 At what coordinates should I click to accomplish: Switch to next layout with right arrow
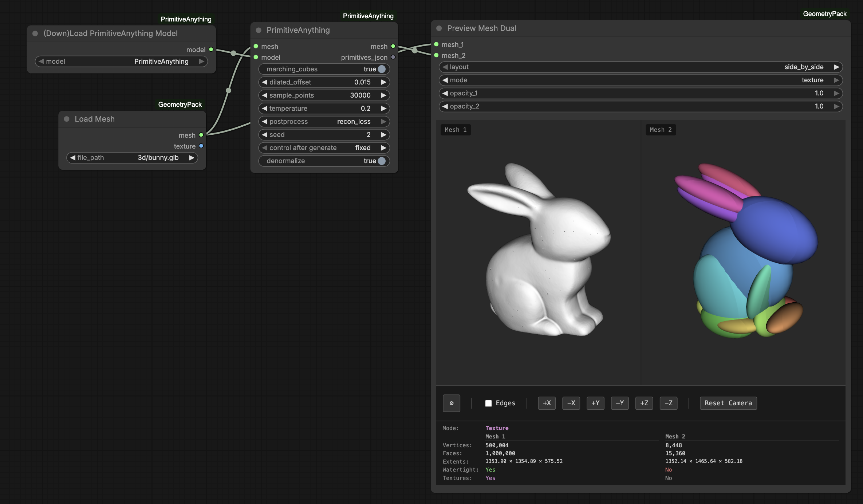(836, 67)
